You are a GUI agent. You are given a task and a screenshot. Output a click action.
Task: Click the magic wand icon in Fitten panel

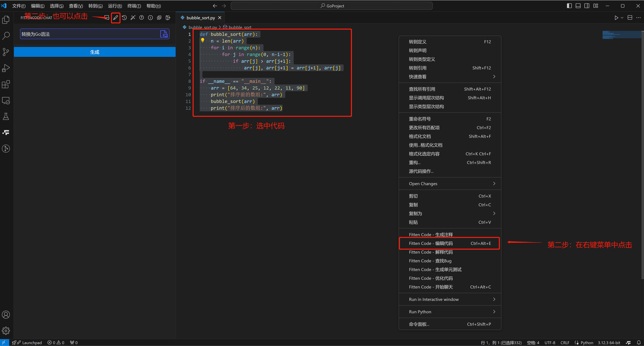(x=133, y=18)
